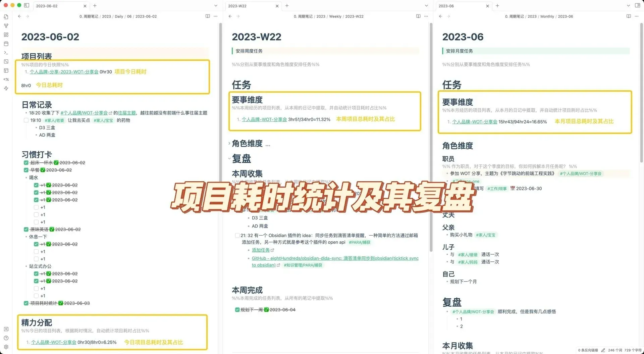
Task: Open the tab list dropdown of the middle pane
Action: pos(426,6)
